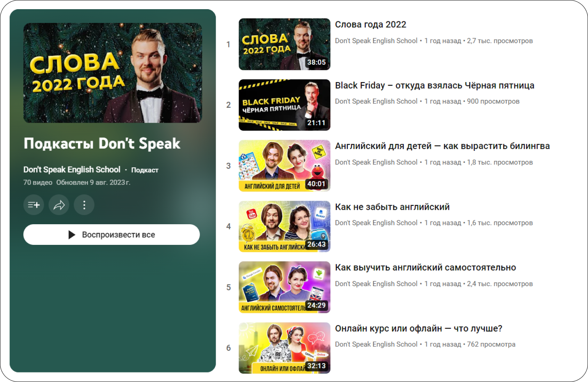The height and width of the screenshot is (382, 588).
Task: Open video title 'Как не забыть английский'
Action: (393, 207)
